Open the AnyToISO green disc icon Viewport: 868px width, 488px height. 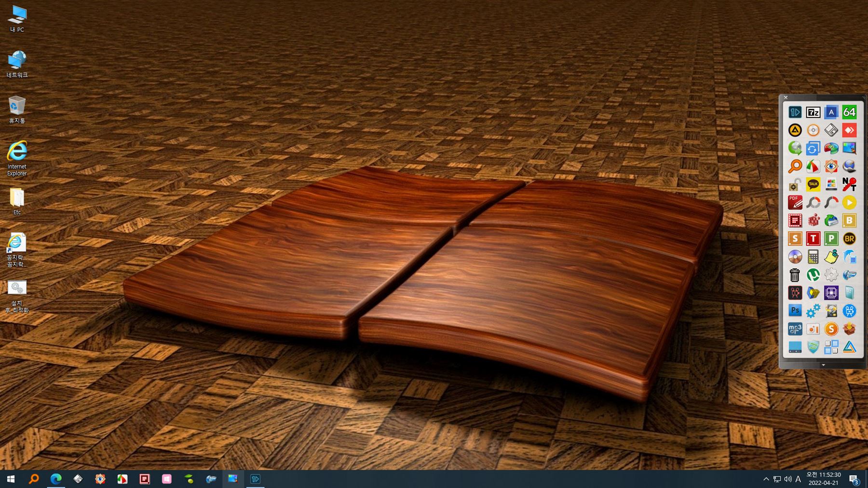tap(795, 148)
